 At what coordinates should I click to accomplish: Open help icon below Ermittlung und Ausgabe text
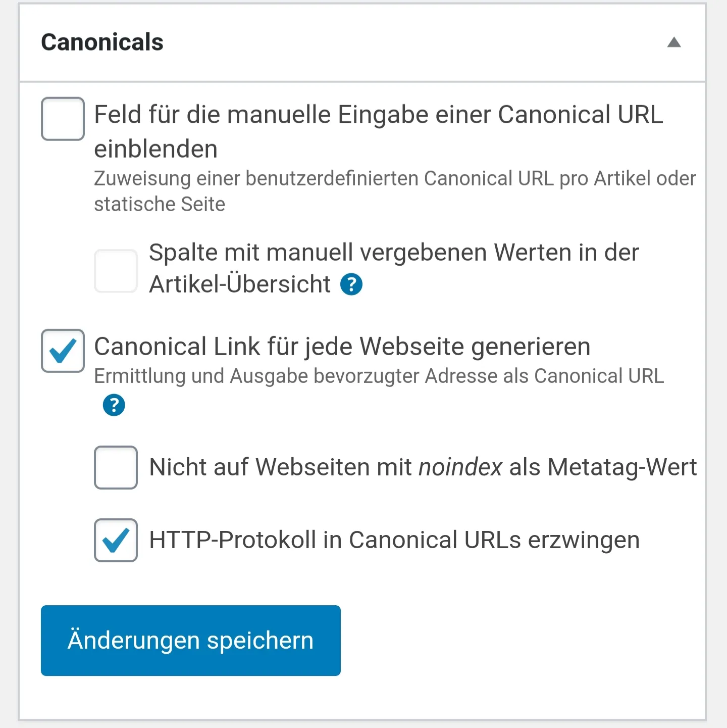pos(114,405)
